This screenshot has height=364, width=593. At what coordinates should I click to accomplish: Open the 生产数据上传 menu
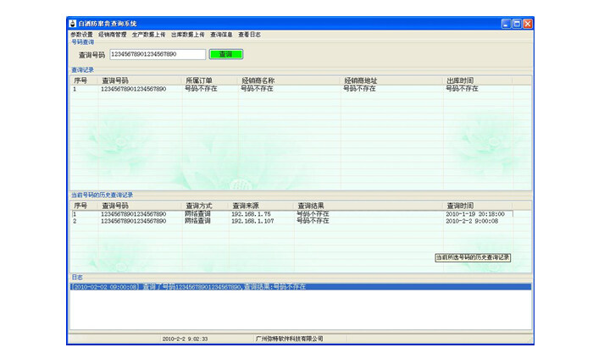coord(148,35)
